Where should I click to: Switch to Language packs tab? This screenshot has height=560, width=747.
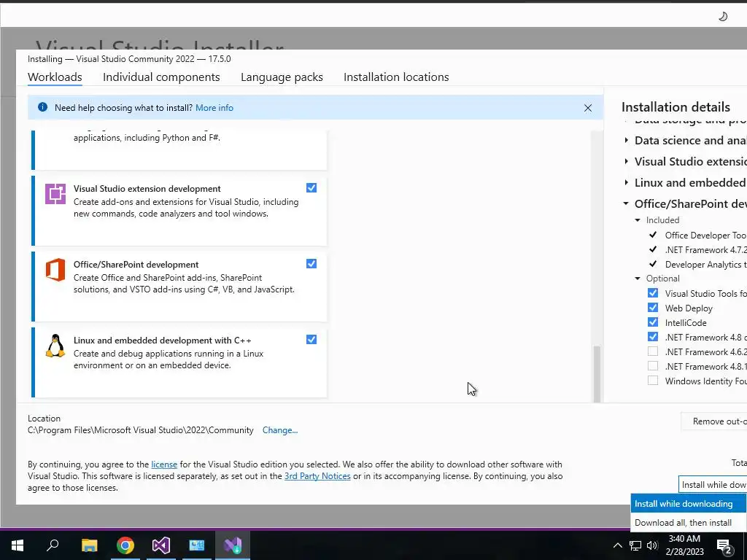click(x=282, y=77)
